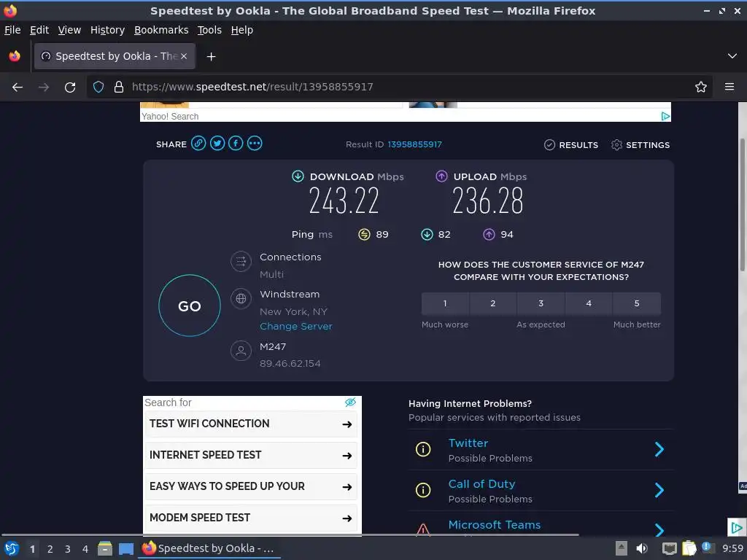Image resolution: width=747 pixels, height=560 pixels.
Task: Share result on Twitter icon
Action: pyautogui.click(x=217, y=144)
